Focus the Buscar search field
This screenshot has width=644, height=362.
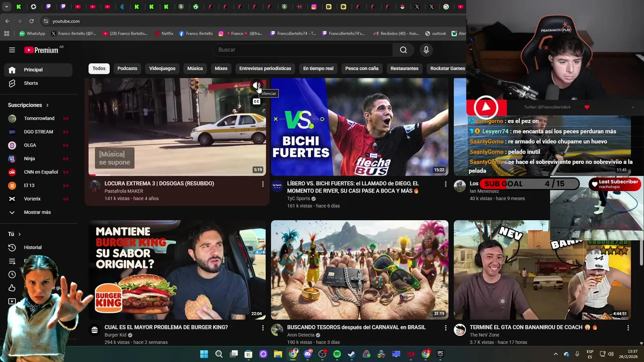(x=303, y=50)
